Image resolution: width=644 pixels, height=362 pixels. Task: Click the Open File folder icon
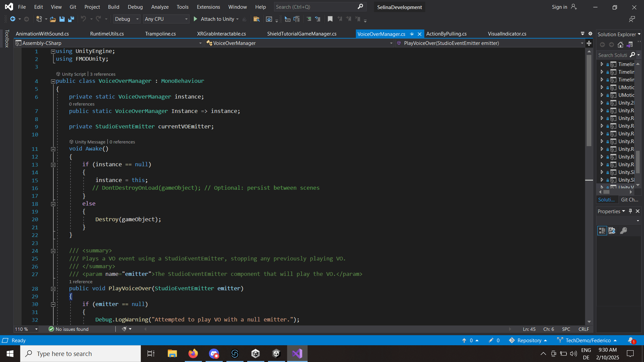coord(53,19)
